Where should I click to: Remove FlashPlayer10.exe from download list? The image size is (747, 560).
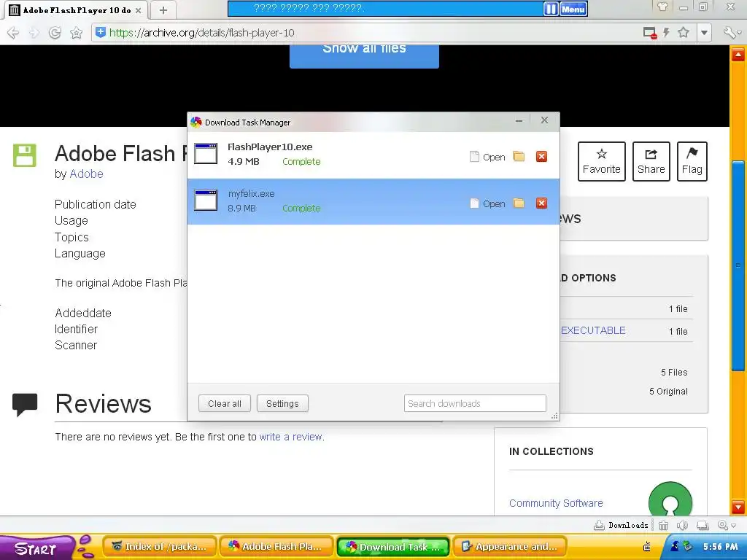542,157
